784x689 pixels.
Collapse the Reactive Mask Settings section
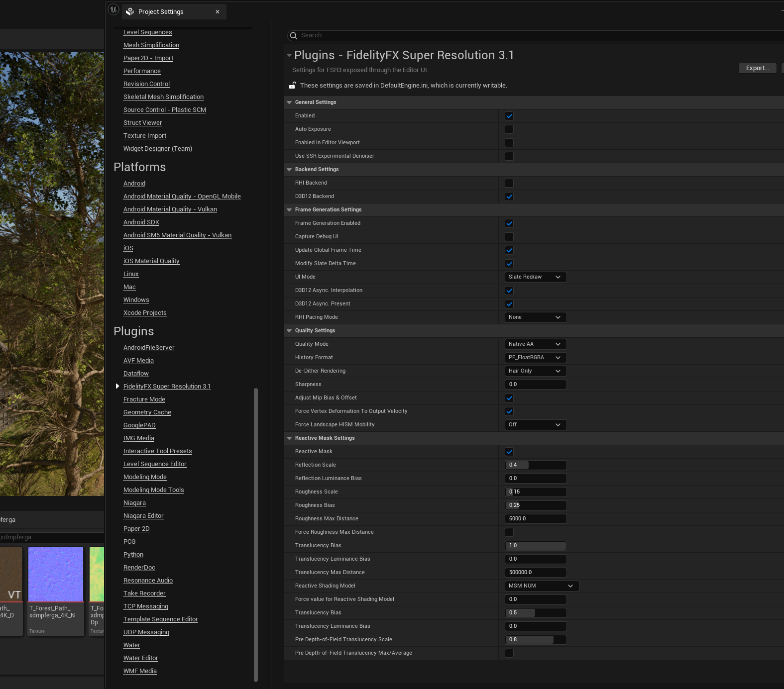coord(289,438)
